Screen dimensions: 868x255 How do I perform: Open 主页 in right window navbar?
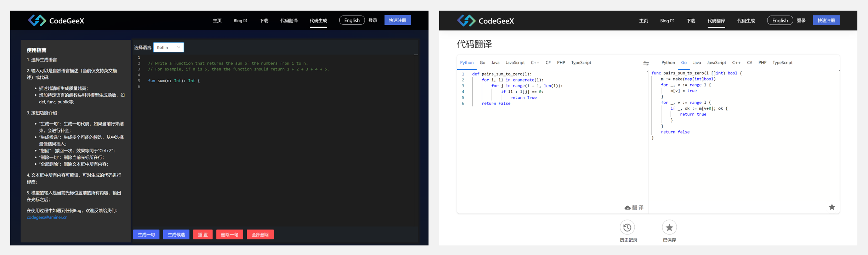click(643, 21)
